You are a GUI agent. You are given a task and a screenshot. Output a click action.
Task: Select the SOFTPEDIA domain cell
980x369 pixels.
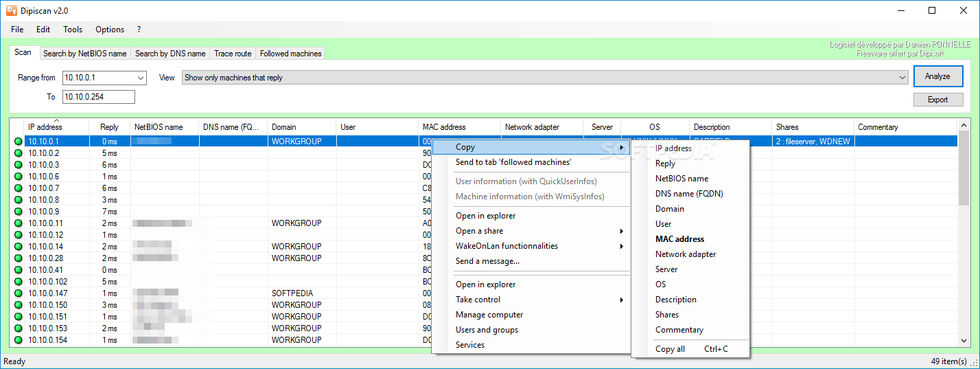click(292, 293)
